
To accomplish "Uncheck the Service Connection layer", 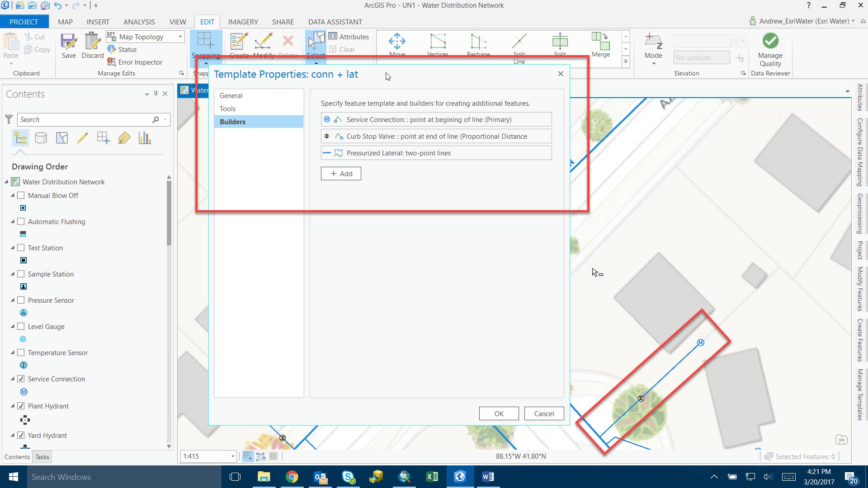I will tap(21, 379).
